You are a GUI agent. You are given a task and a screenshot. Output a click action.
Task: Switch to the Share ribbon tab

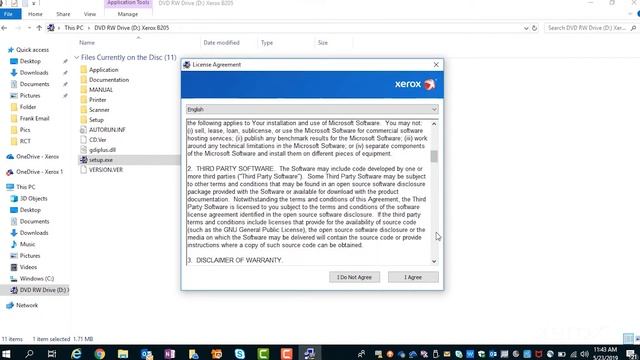click(63, 14)
